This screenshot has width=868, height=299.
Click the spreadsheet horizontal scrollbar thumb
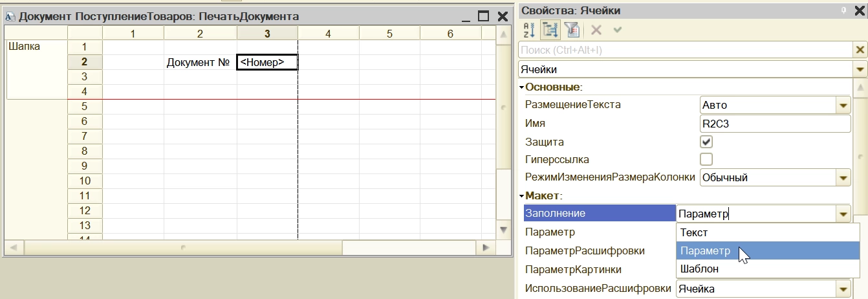coord(184,247)
